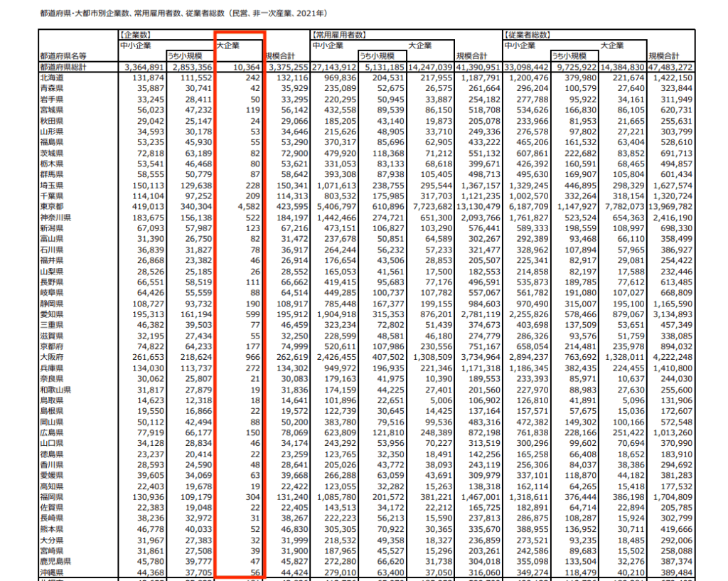Select 鳥取県 value 5,006

click(441, 401)
